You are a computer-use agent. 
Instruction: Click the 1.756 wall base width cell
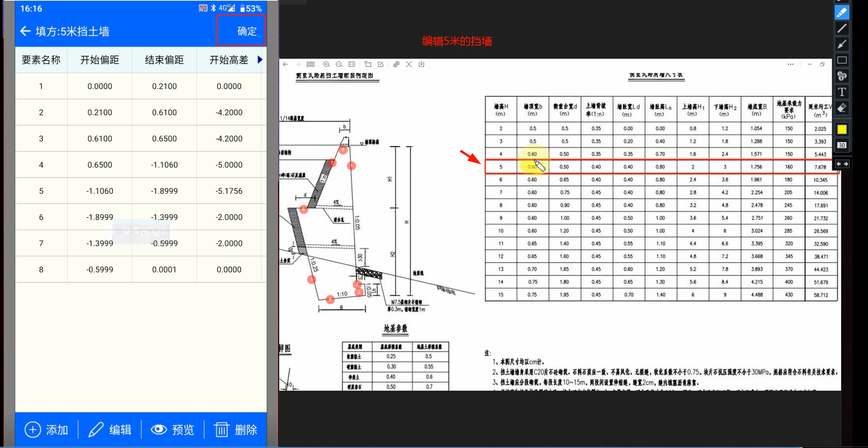(x=756, y=167)
